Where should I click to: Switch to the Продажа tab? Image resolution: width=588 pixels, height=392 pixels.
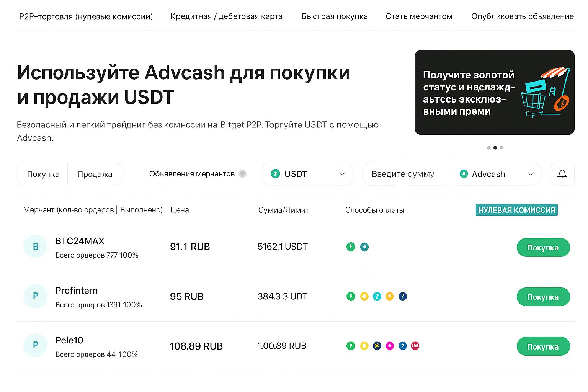click(x=95, y=174)
